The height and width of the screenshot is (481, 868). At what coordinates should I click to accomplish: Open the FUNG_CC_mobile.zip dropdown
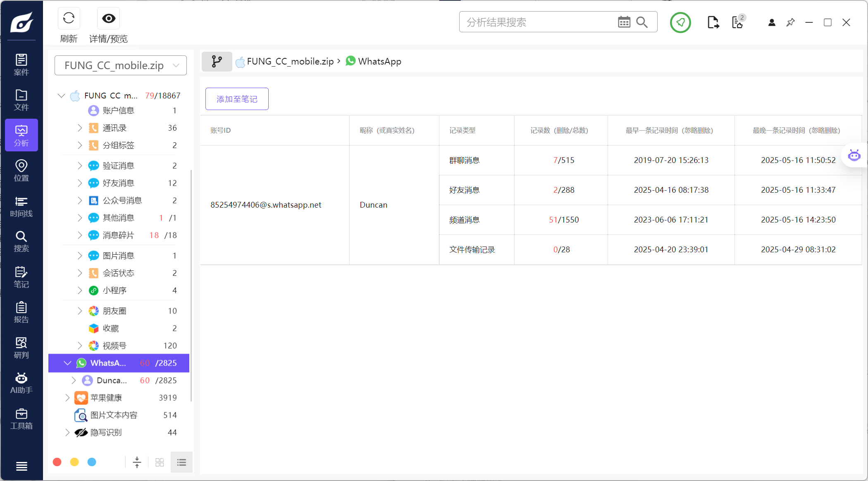point(120,65)
